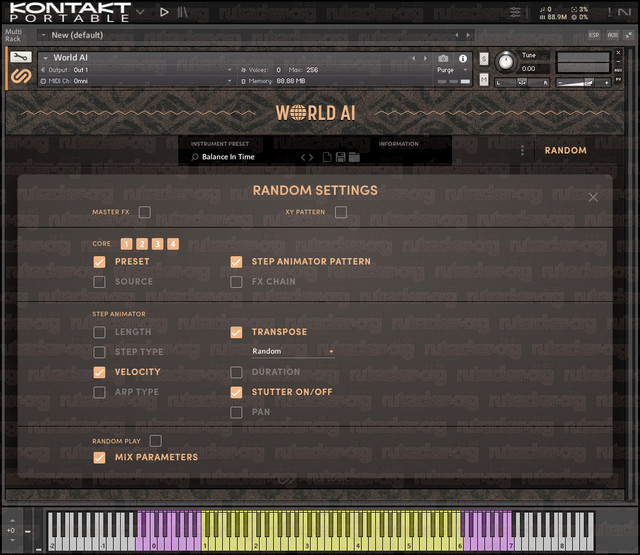Check the Pan checkbox

coord(236,412)
